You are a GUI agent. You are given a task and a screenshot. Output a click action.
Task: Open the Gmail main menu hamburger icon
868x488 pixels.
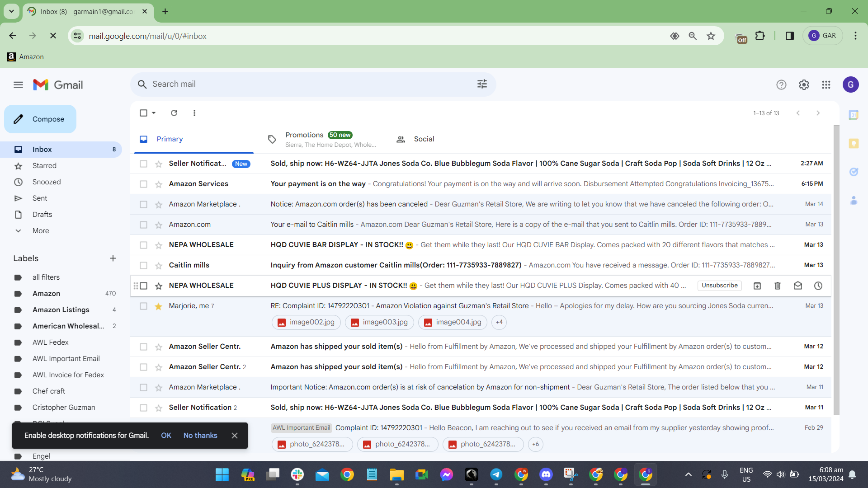tap(18, 85)
